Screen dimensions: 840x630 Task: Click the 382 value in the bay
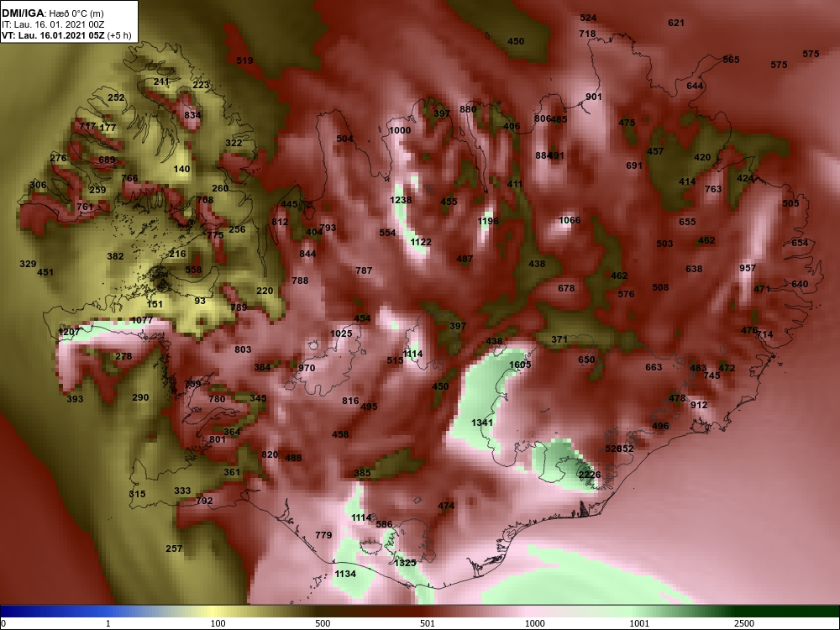point(115,256)
